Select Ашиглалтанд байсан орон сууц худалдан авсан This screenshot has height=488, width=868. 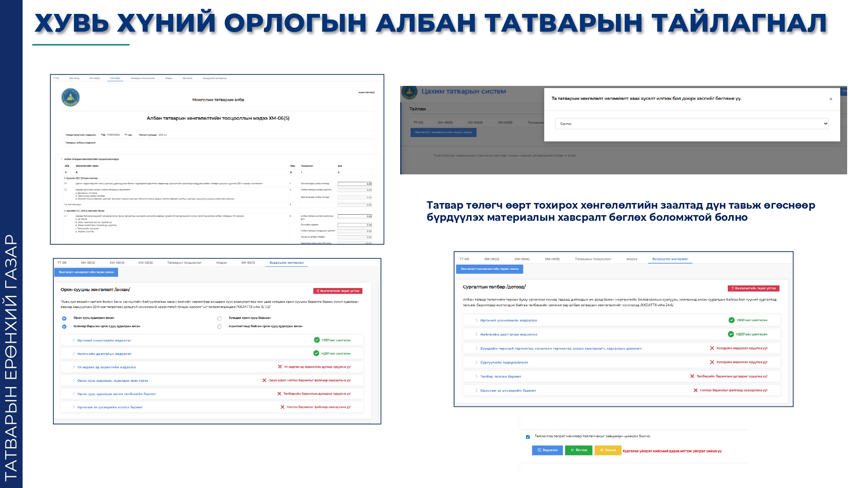point(220,327)
